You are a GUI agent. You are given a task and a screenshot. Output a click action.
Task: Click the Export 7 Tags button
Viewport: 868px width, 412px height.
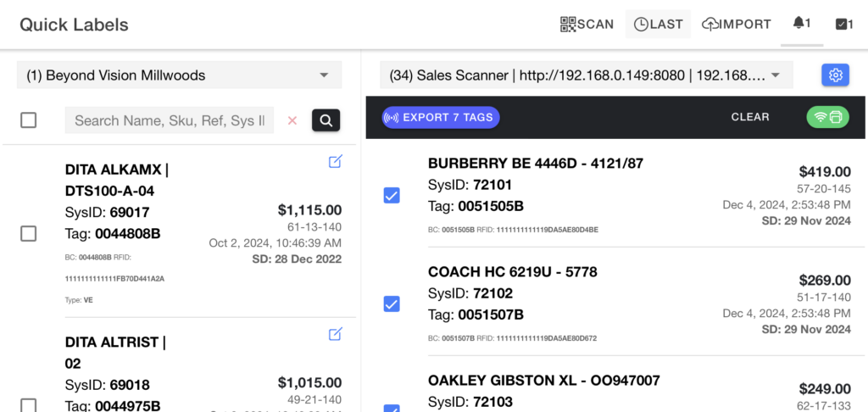tap(441, 117)
